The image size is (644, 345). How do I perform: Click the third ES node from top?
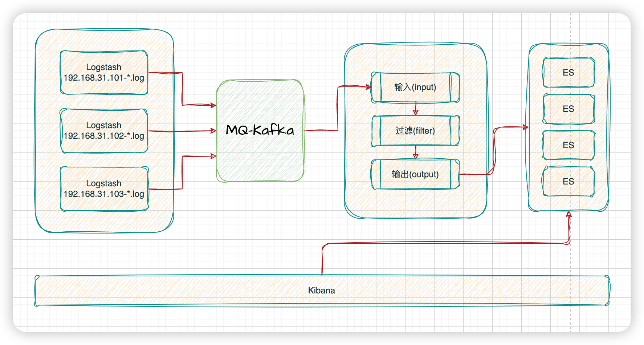click(568, 145)
